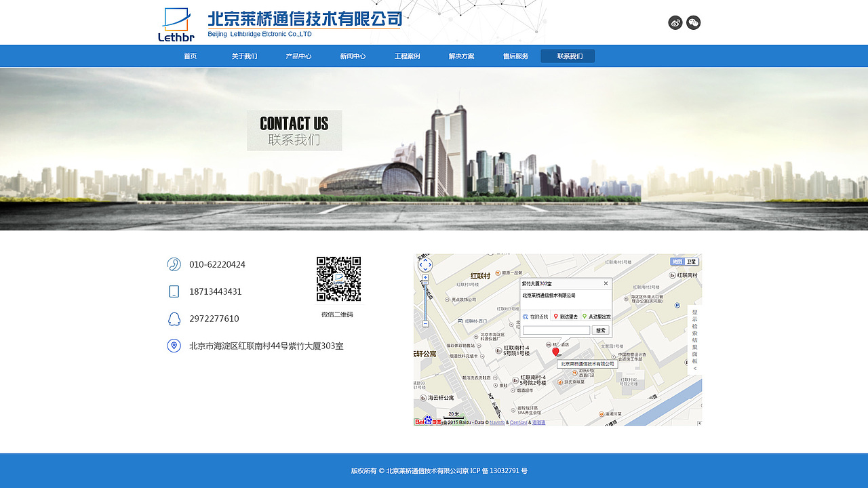Click the 搜索 button in the map popup
This screenshot has width=868, height=488.
(601, 329)
